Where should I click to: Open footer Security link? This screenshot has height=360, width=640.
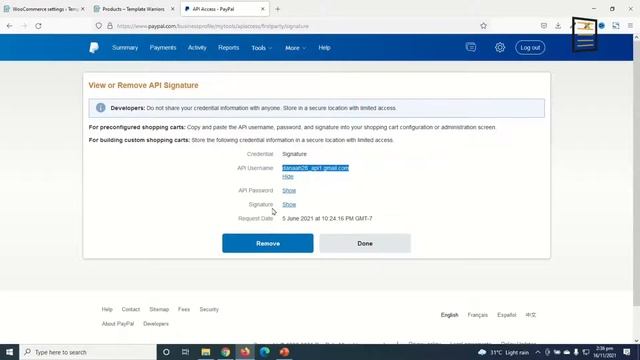point(209,309)
